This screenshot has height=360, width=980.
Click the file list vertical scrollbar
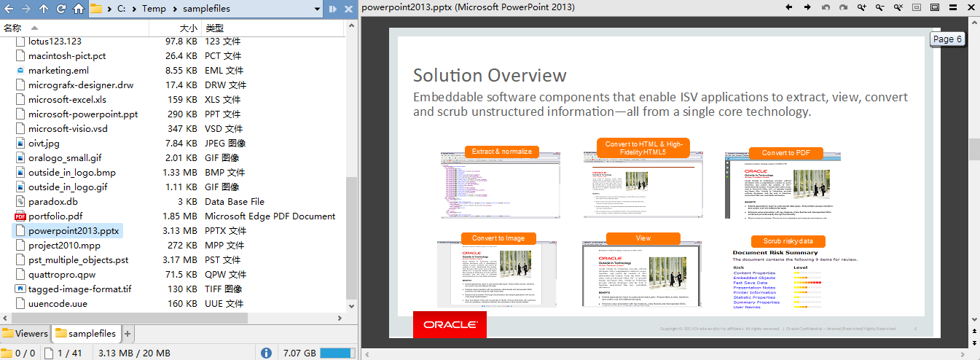point(352,237)
